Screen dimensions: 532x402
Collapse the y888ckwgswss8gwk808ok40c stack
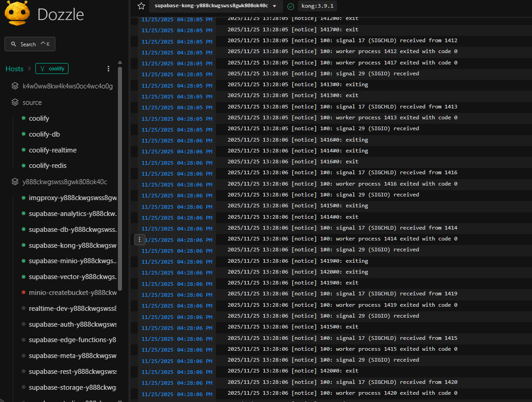tap(64, 182)
